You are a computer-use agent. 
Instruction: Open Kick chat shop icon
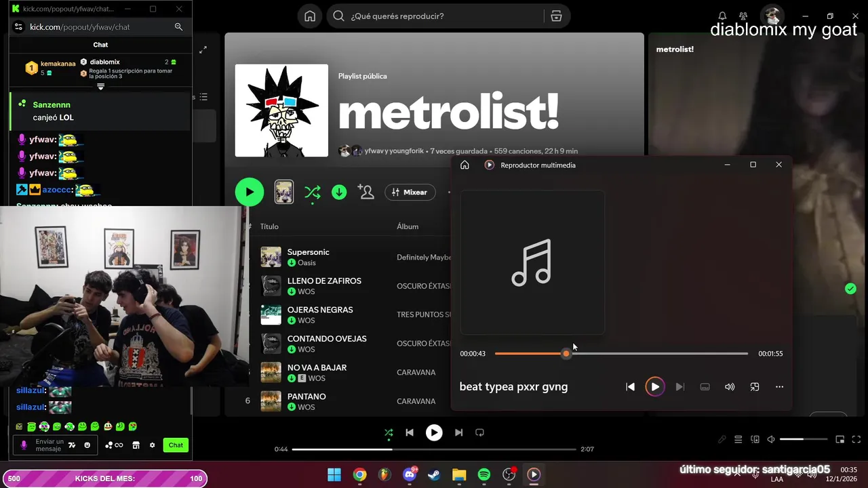coord(136,445)
